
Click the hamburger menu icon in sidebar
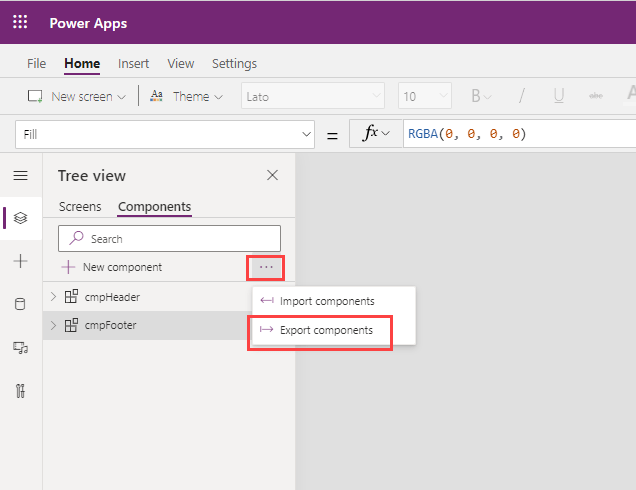coord(20,176)
